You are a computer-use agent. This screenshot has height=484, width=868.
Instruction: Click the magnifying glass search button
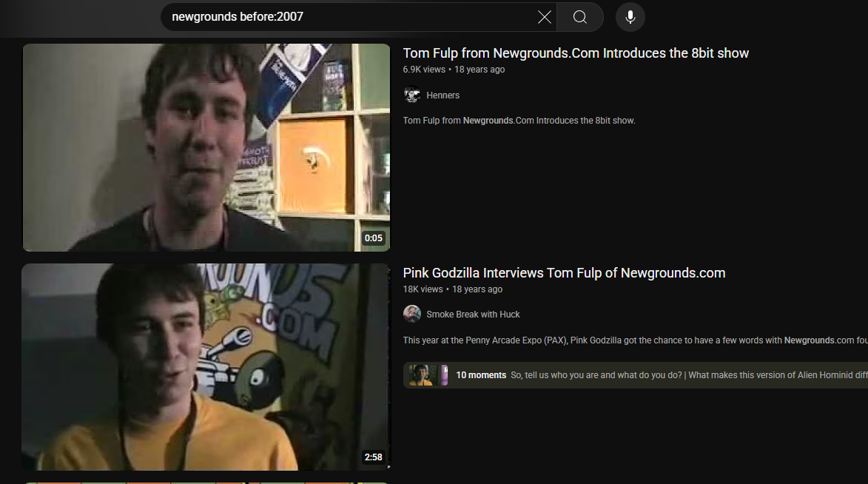[x=580, y=17]
